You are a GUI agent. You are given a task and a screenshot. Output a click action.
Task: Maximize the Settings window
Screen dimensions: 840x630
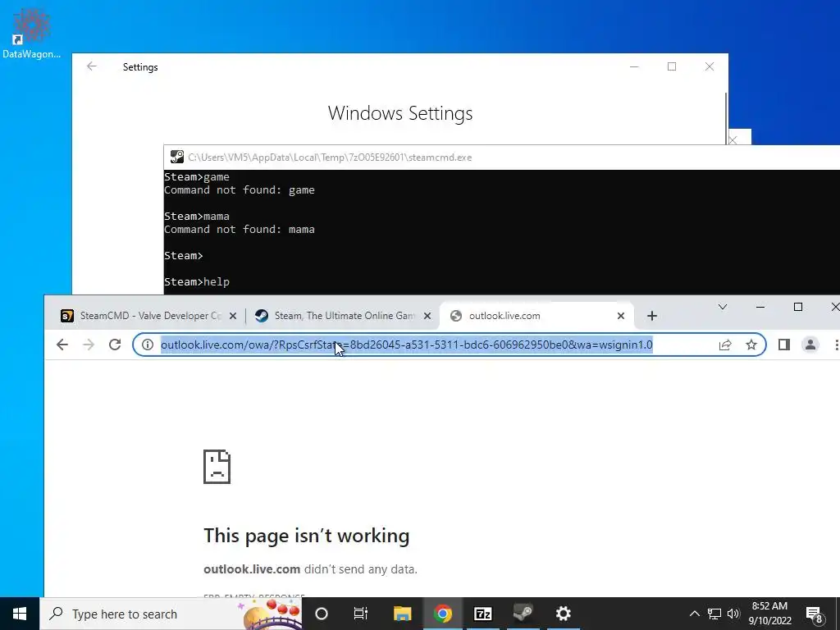pyautogui.click(x=672, y=66)
